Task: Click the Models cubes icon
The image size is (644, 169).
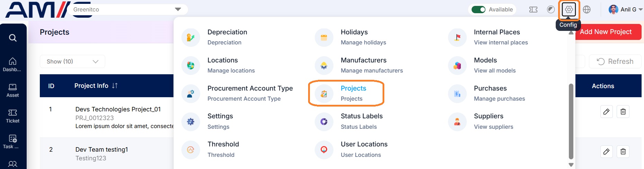Action: 457,66
